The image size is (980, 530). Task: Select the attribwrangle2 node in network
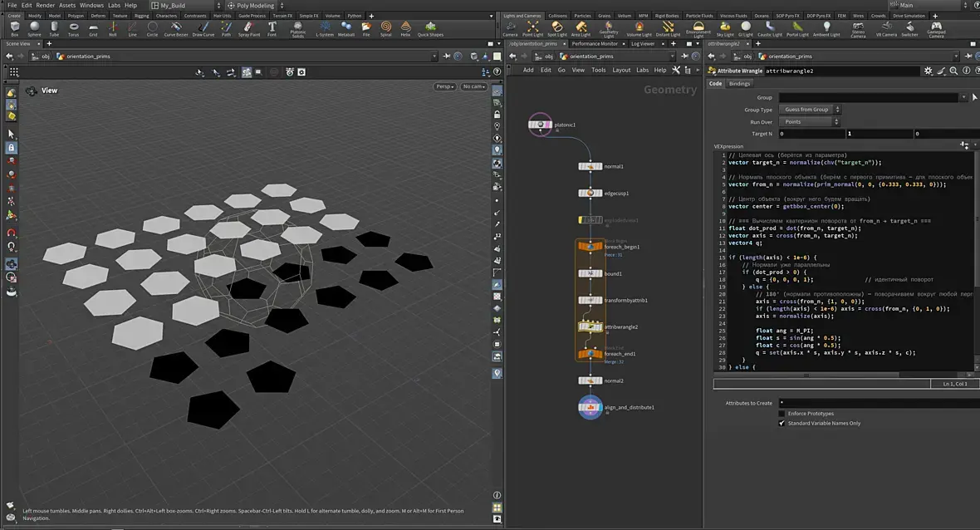pyautogui.click(x=590, y=327)
